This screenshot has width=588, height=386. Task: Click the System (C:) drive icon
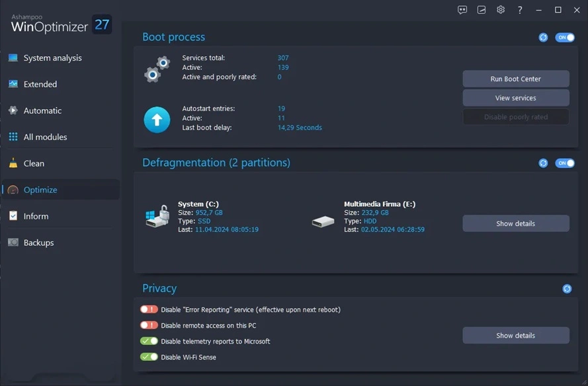(157, 216)
